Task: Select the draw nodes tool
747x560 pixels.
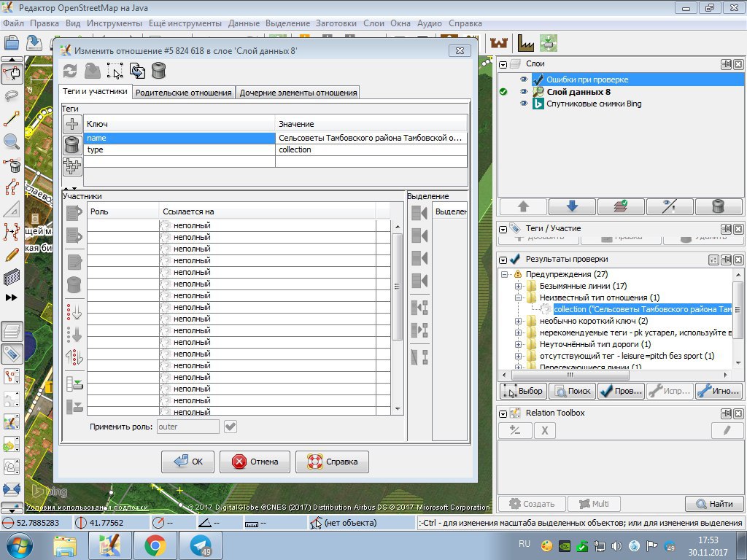Action: point(12,119)
